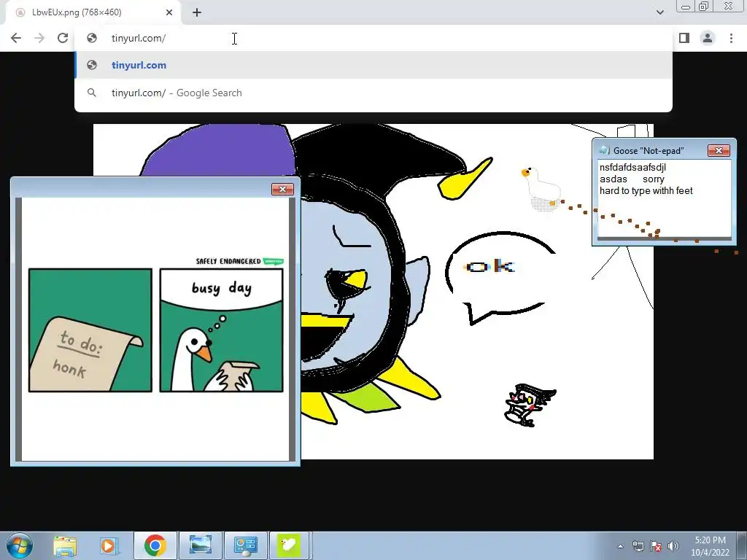Open the picture viewer taskbar icon

[201, 545]
